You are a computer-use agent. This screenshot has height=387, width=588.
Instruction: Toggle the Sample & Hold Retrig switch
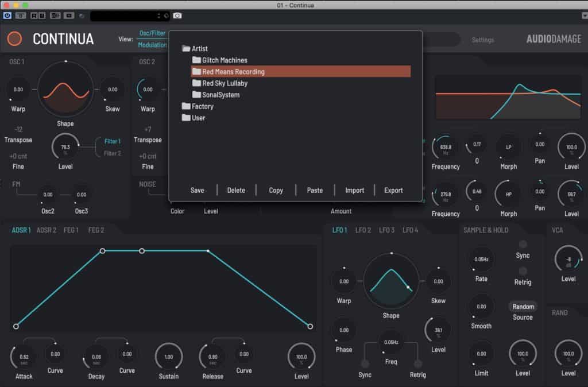(x=523, y=271)
